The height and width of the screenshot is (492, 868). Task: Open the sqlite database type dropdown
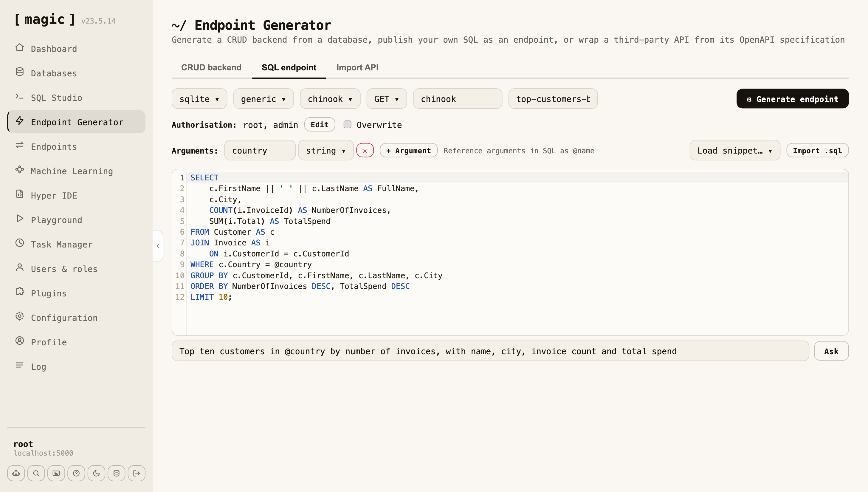[x=199, y=99]
